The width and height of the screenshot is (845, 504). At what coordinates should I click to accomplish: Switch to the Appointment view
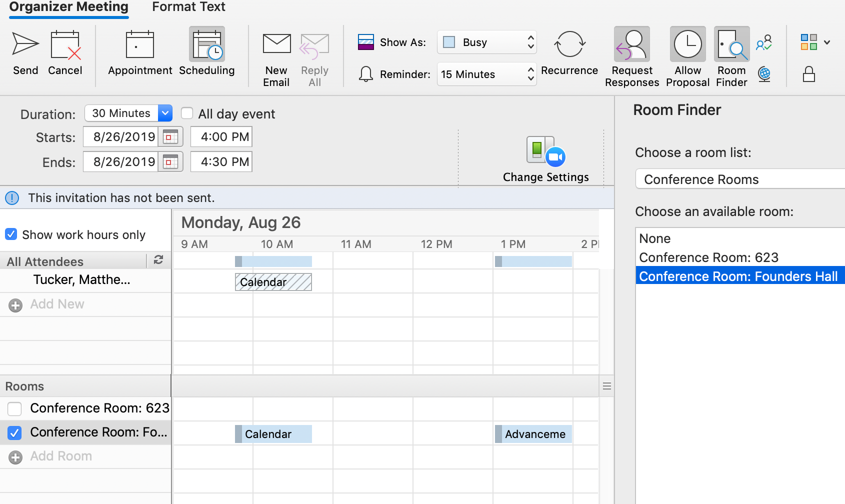[140, 52]
